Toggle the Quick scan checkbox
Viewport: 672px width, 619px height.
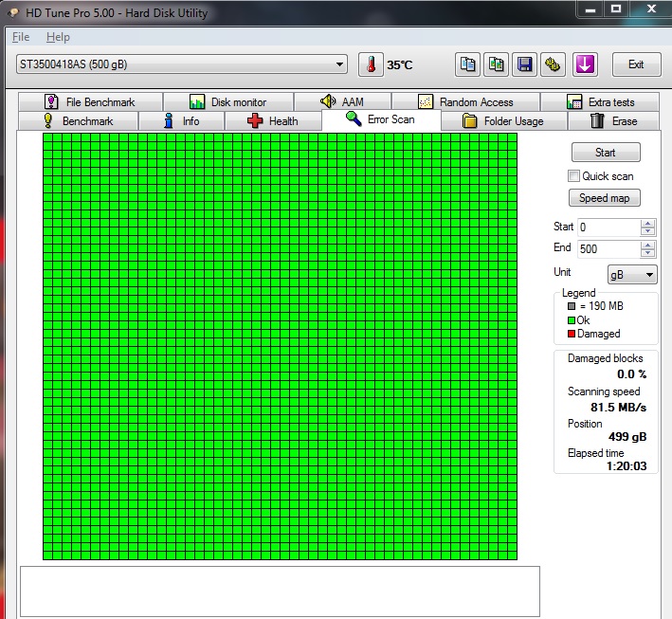coord(573,175)
